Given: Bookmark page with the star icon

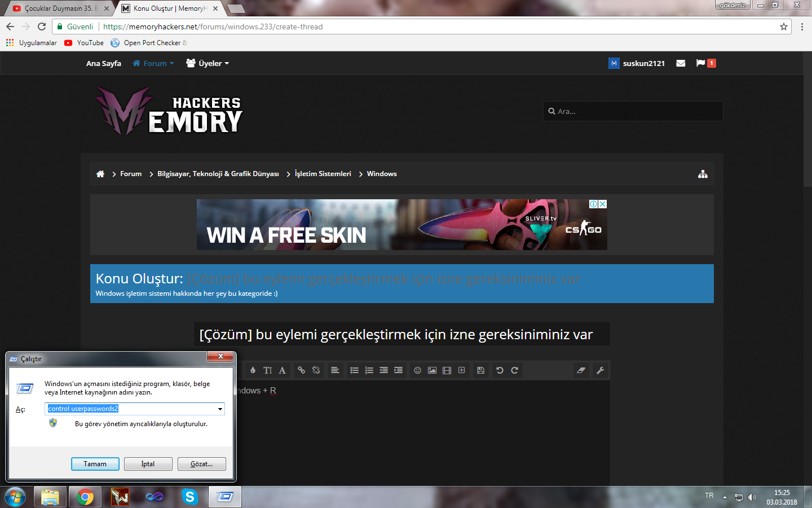Looking at the screenshot, I should click(x=783, y=27).
